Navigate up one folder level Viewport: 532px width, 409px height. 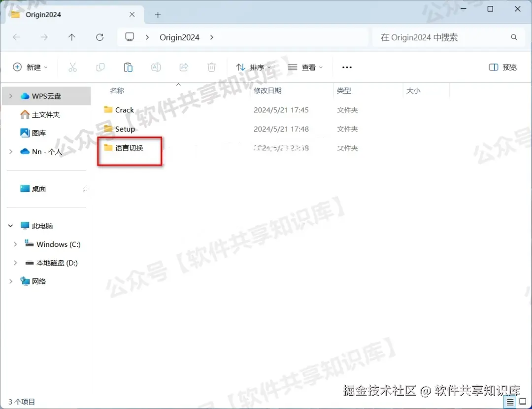click(x=71, y=37)
